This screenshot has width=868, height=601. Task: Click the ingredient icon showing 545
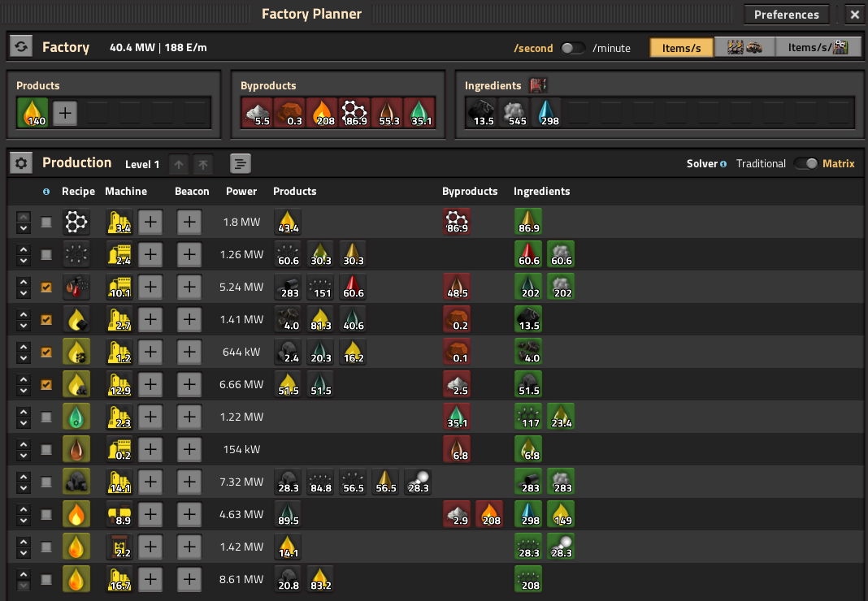pyautogui.click(x=514, y=113)
